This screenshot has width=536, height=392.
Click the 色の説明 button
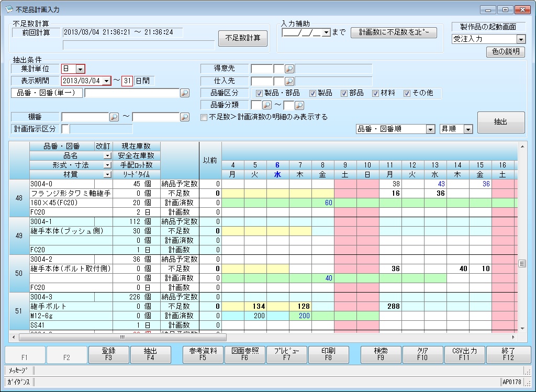[506, 51]
